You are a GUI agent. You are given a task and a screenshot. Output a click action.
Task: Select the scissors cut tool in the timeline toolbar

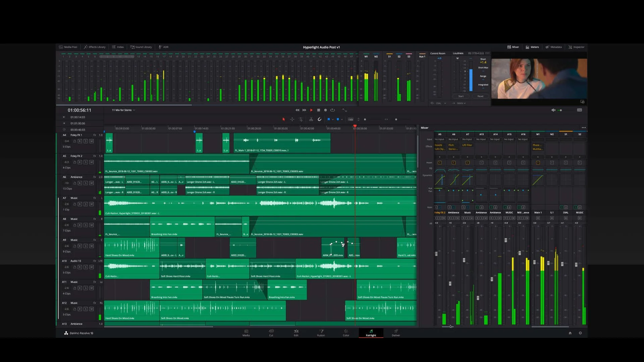(311, 119)
